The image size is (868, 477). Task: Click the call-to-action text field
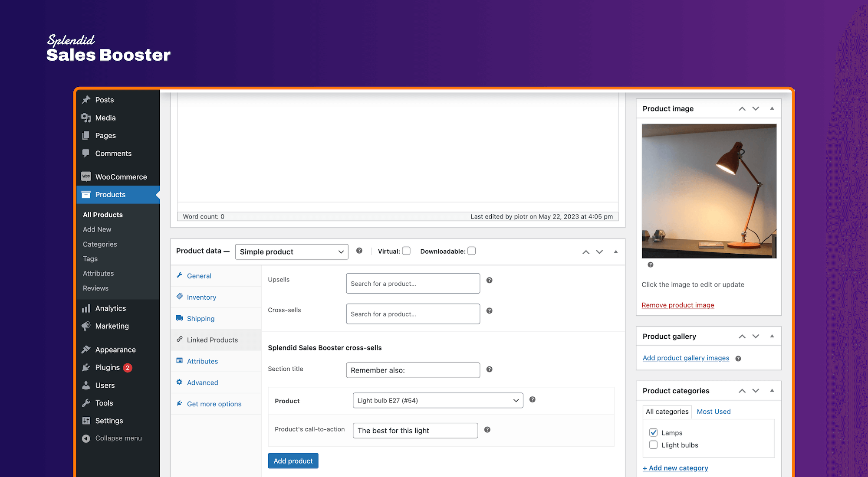coord(415,430)
